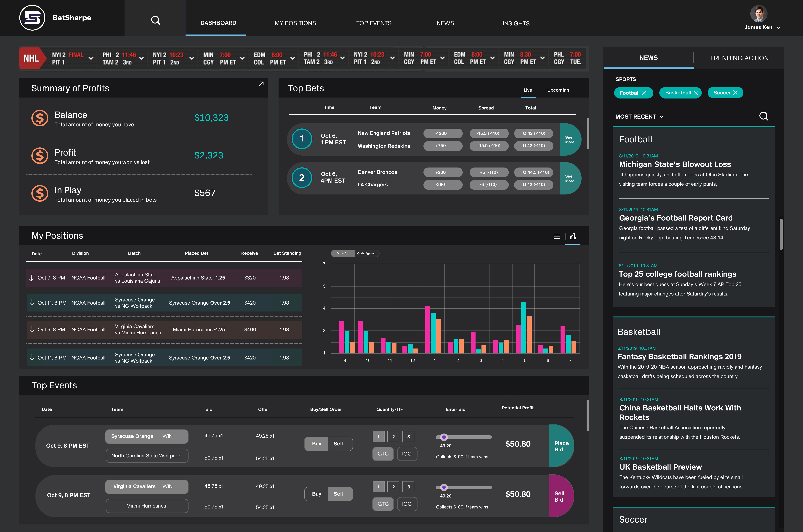The width and height of the screenshot is (803, 532).
Task: Click the Balance dollar coin icon
Action: [40, 118]
